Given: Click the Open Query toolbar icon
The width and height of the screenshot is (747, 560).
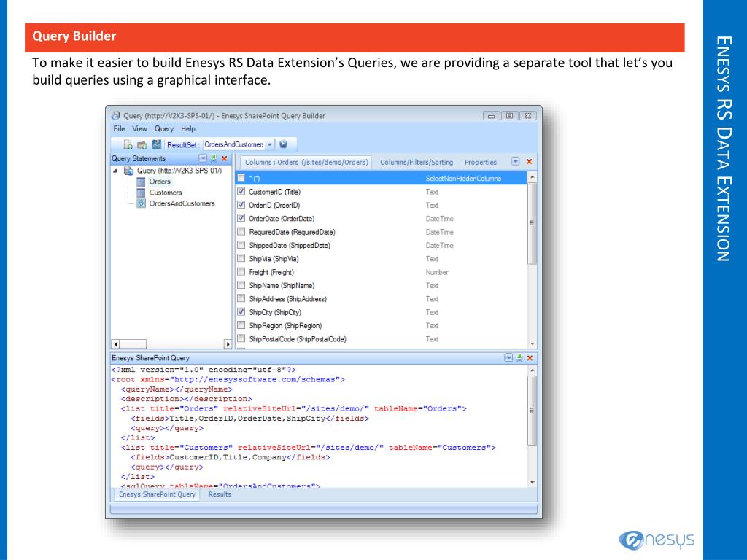Looking at the screenshot, I should pos(142,144).
